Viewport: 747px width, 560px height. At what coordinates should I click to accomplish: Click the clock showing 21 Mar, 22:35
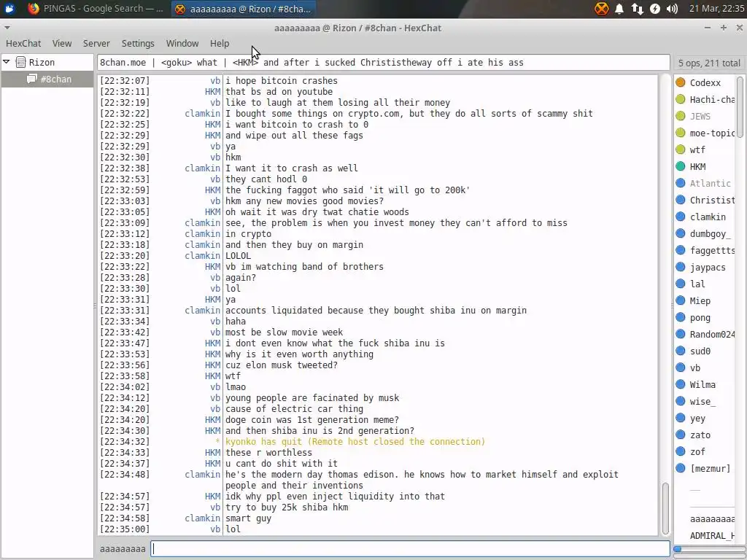(717, 9)
